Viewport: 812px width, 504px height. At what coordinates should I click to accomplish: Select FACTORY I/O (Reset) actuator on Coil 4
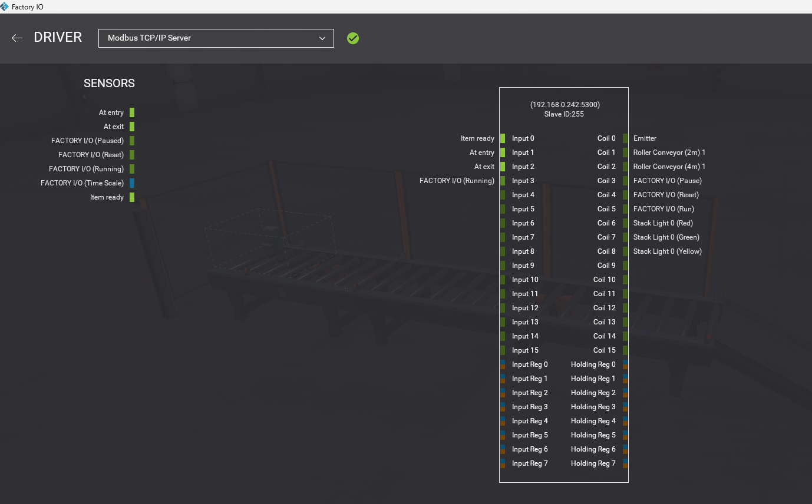tap(666, 195)
